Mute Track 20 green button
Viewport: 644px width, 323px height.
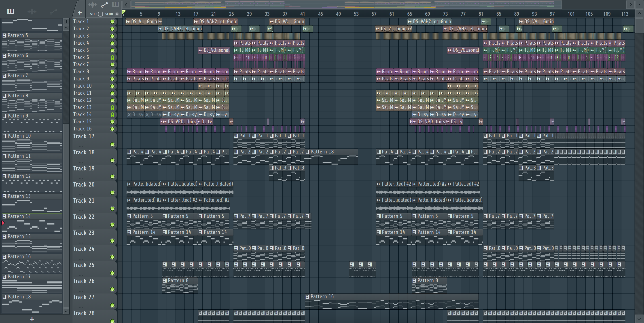tap(112, 193)
